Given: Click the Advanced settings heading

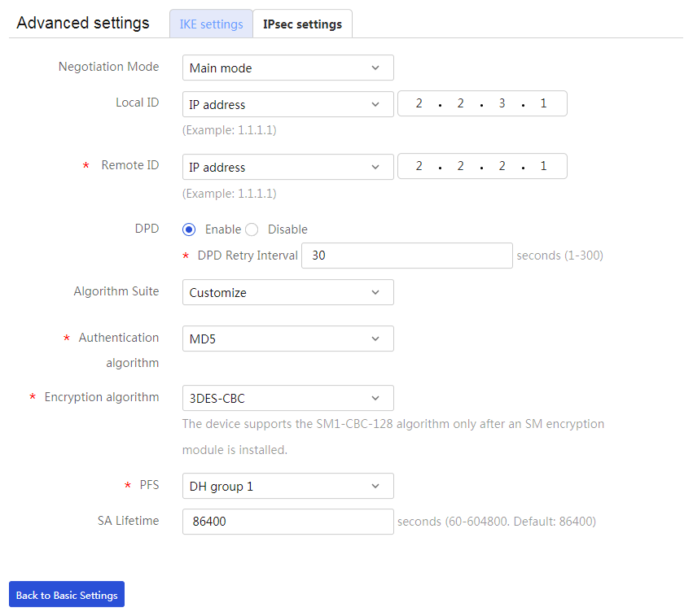Looking at the screenshot, I should coord(83,23).
